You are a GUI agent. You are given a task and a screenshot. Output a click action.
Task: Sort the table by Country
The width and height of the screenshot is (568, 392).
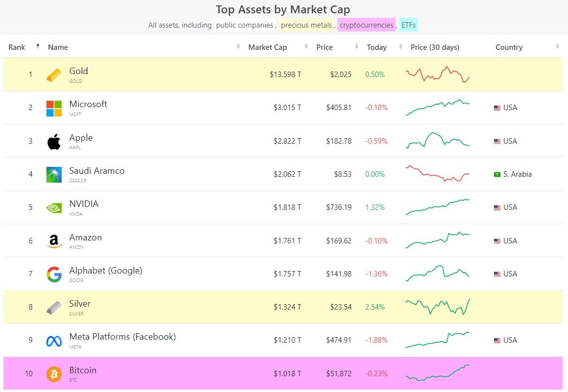point(557,47)
